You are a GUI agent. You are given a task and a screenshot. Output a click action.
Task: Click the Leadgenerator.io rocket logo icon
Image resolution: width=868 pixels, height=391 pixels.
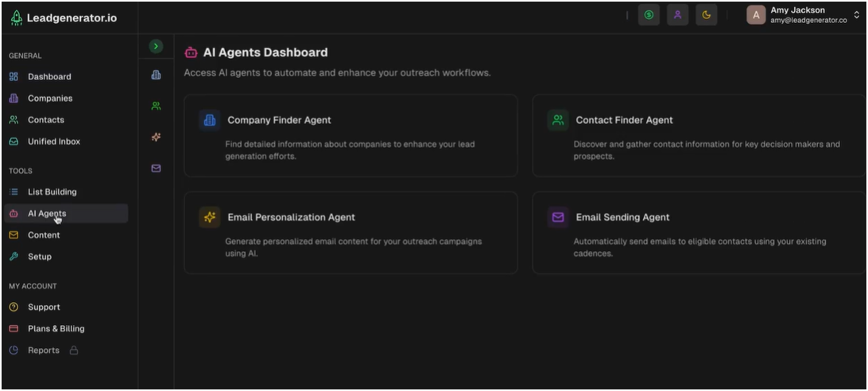click(x=17, y=17)
